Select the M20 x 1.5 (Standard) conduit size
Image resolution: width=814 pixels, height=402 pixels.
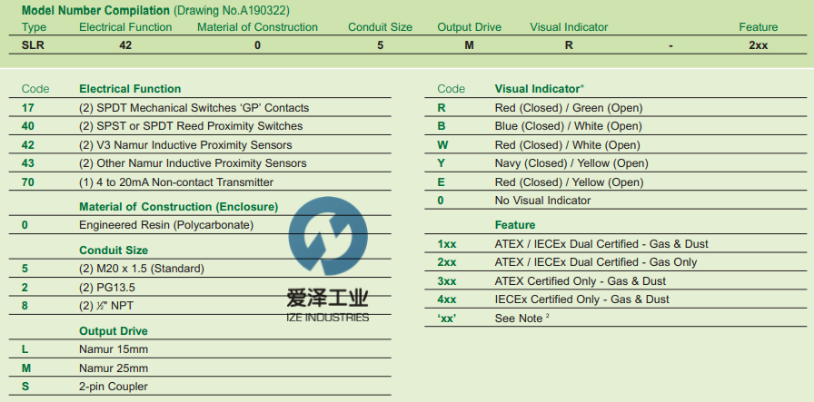pos(141,268)
